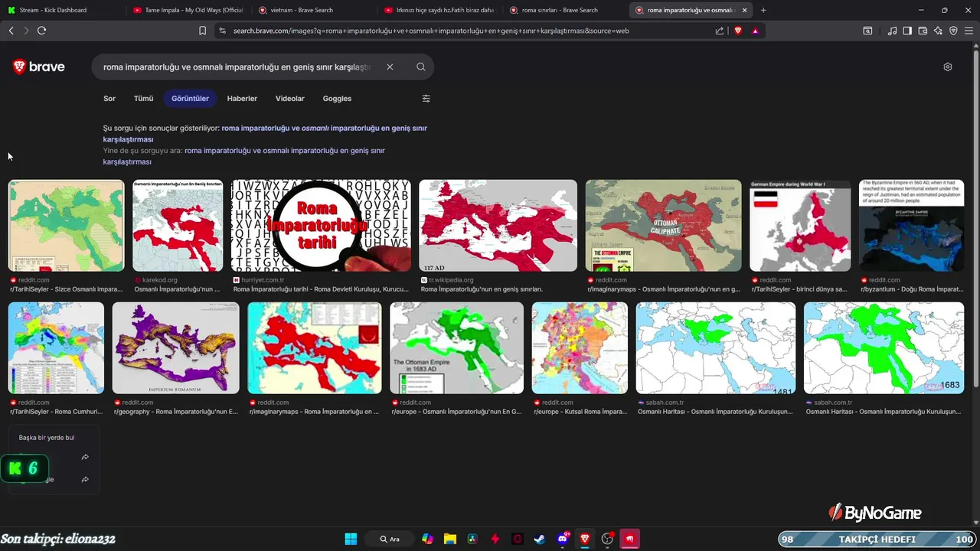Go back to the previous page
This screenshot has width=980, height=551.
point(11,31)
